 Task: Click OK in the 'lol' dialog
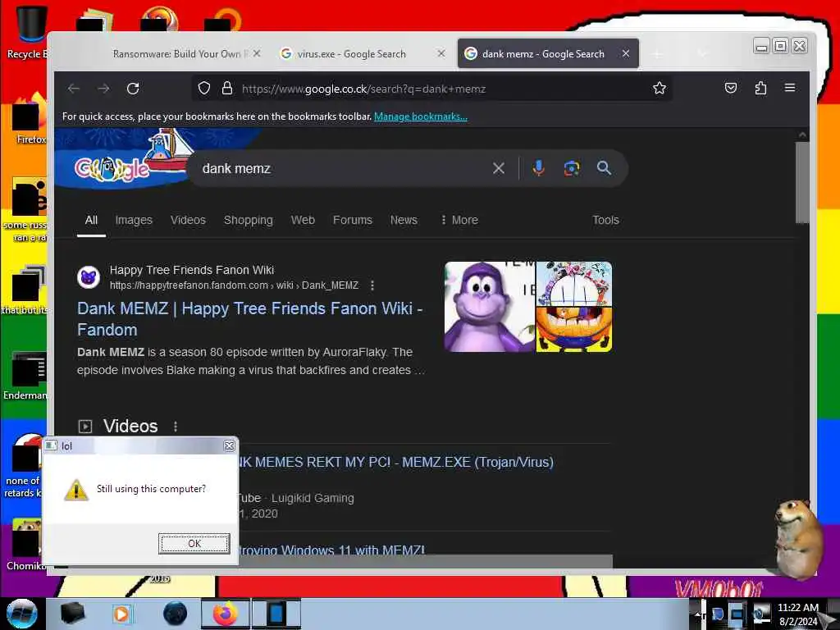click(x=194, y=543)
